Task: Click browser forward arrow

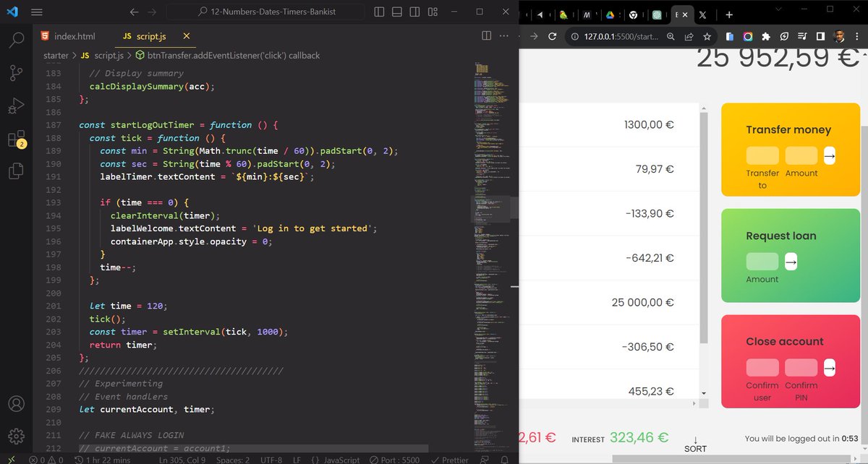Action: [x=534, y=36]
